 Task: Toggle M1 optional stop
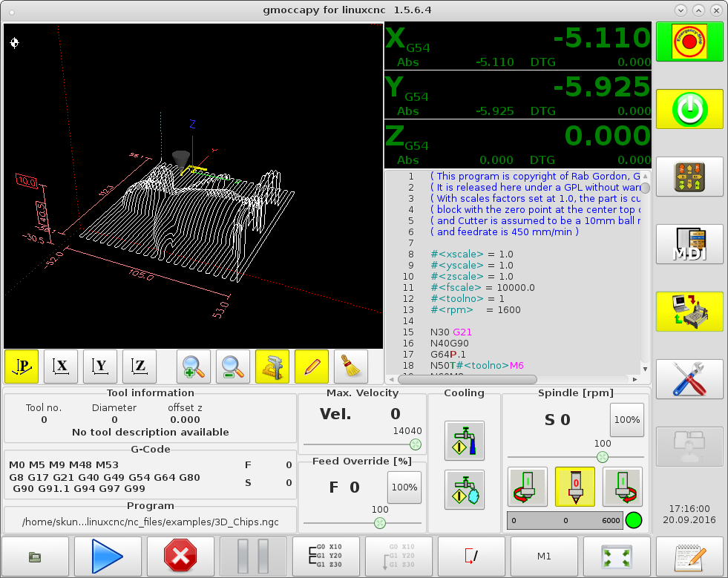[x=544, y=556]
